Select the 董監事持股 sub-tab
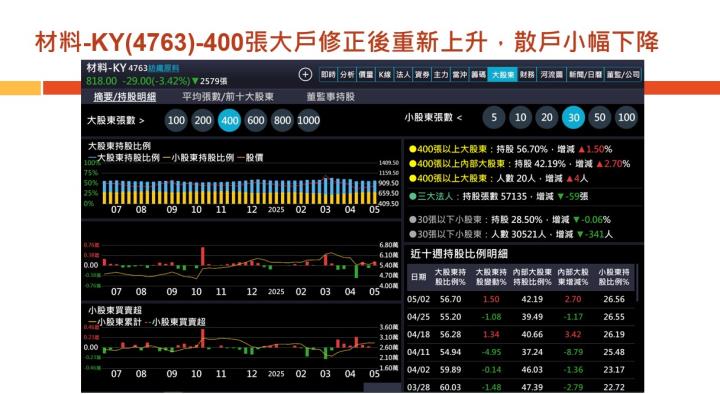This screenshot has width=720, height=394. (331, 97)
